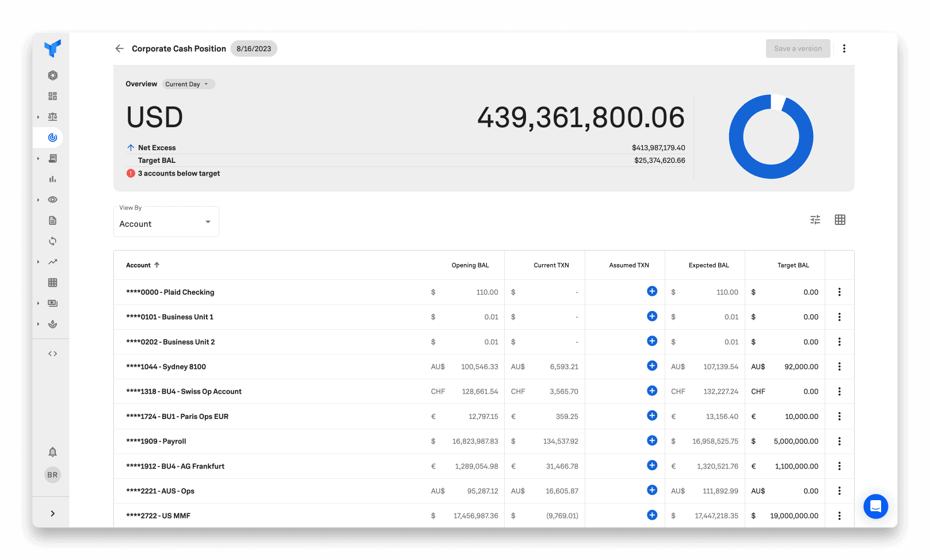Screen dimensions: 930x560
Task: Open the three-dot menu in the top bar
Action: [844, 48]
